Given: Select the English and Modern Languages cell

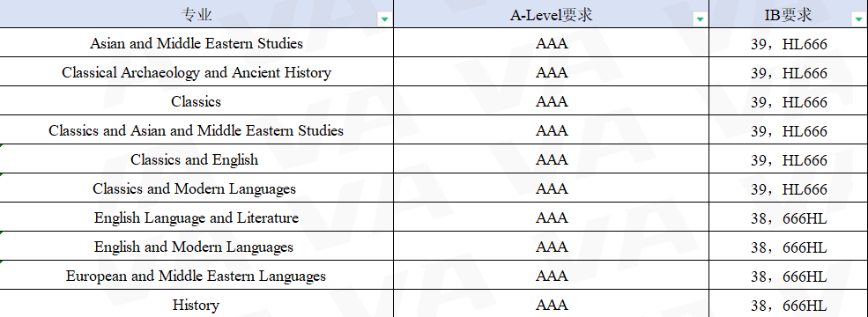Looking at the screenshot, I should click(197, 247).
